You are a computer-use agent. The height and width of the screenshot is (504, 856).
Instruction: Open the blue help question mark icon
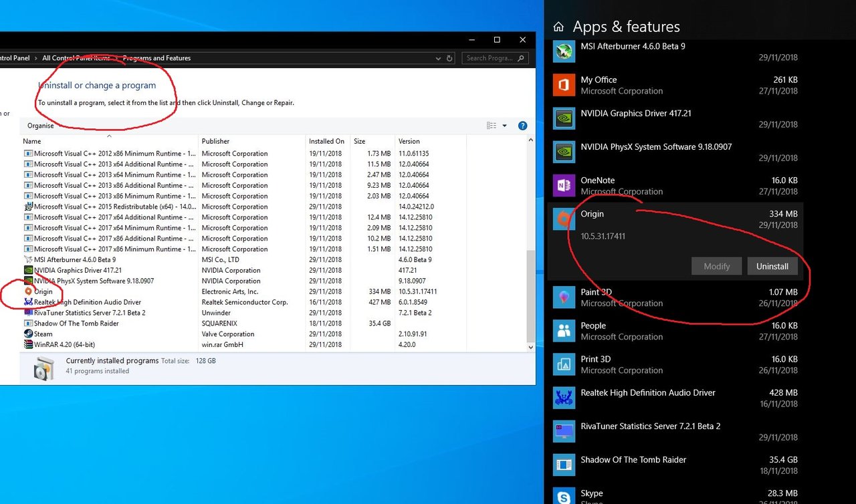pos(523,126)
